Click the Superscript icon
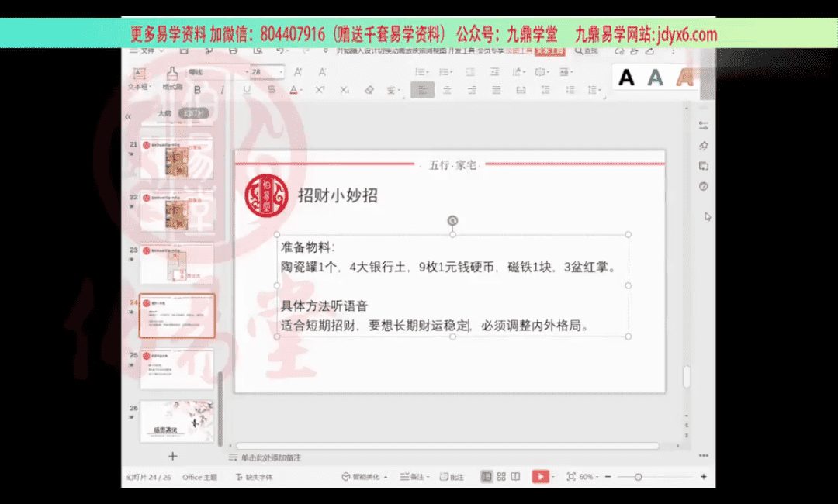Screen dimensions: 838x504 pos(319,90)
